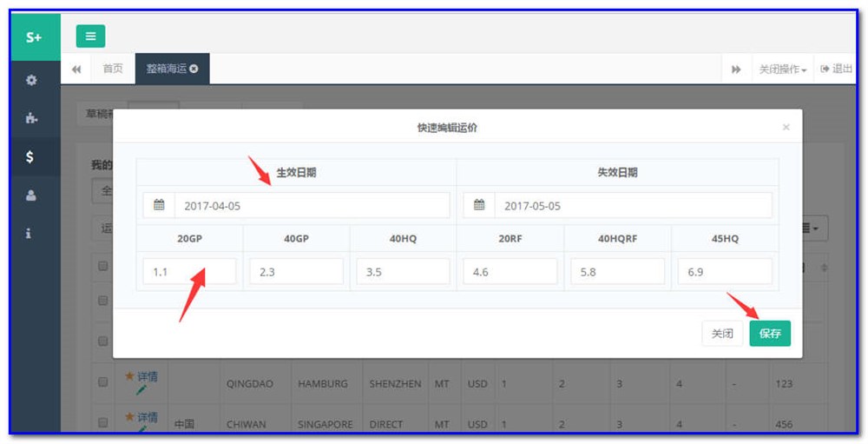Open the settings gear in sidebar
Viewport: 868px width, 444px height.
tap(31, 80)
